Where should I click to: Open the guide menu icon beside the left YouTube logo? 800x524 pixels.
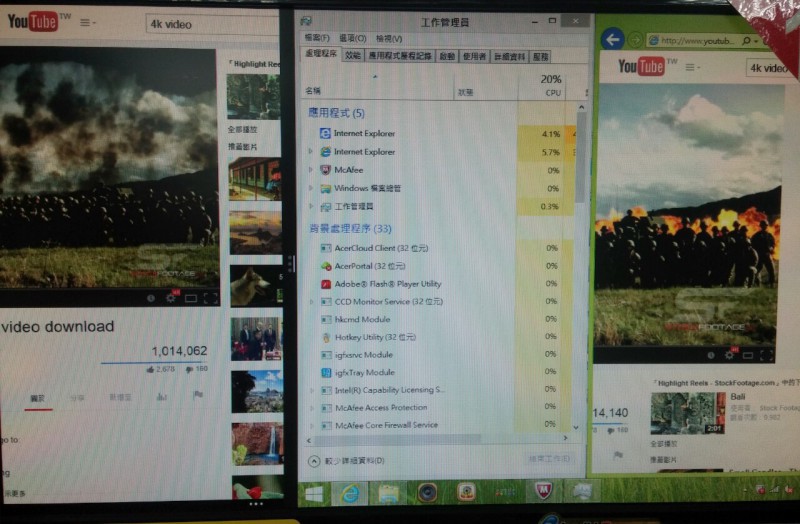pyautogui.click(x=88, y=23)
